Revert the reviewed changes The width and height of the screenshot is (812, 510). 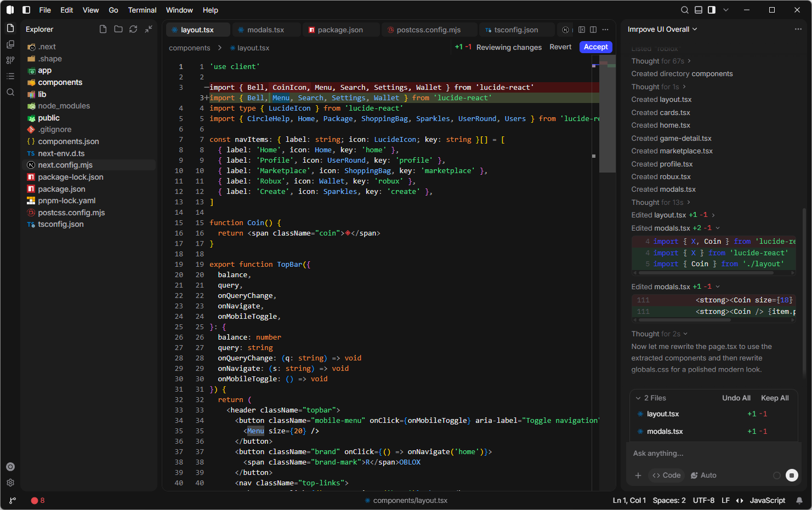(x=560, y=47)
